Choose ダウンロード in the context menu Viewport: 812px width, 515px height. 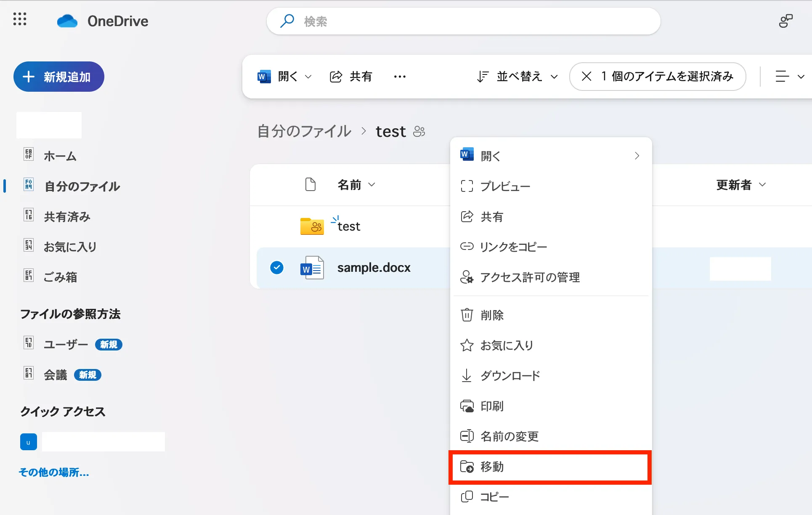[510, 376]
